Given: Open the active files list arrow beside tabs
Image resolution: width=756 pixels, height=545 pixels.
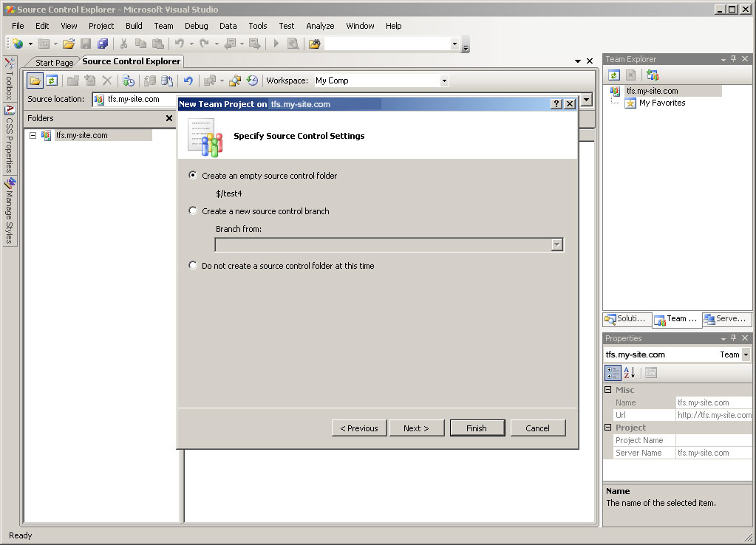Looking at the screenshot, I should 578,61.
